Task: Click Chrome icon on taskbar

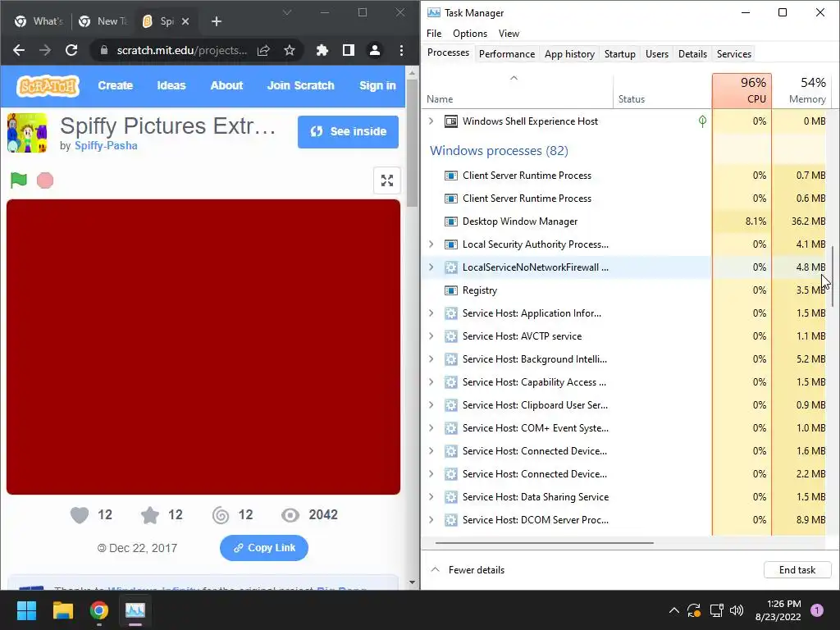Action: tap(99, 610)
